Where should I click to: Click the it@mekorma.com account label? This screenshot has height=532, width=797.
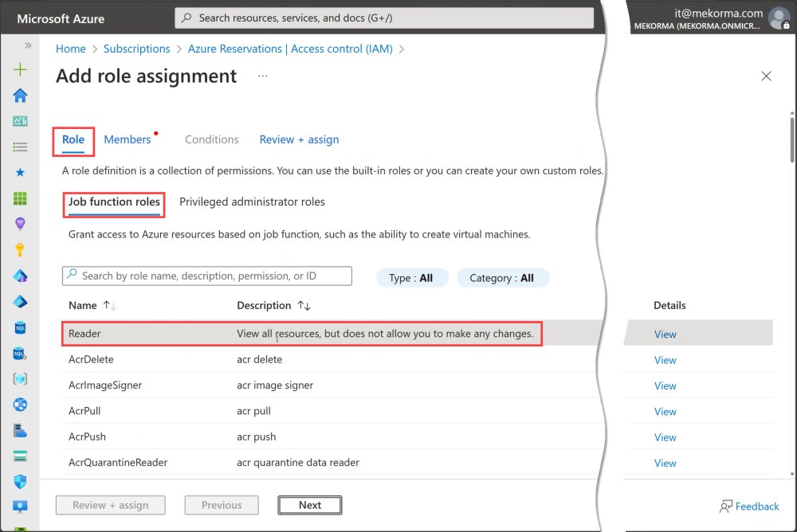[x=718, y=14]
